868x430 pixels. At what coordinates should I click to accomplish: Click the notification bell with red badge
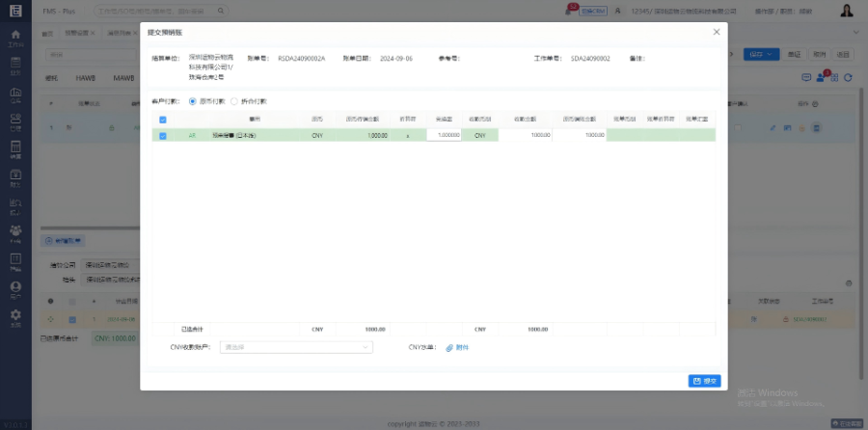click(x=570, y=11)
